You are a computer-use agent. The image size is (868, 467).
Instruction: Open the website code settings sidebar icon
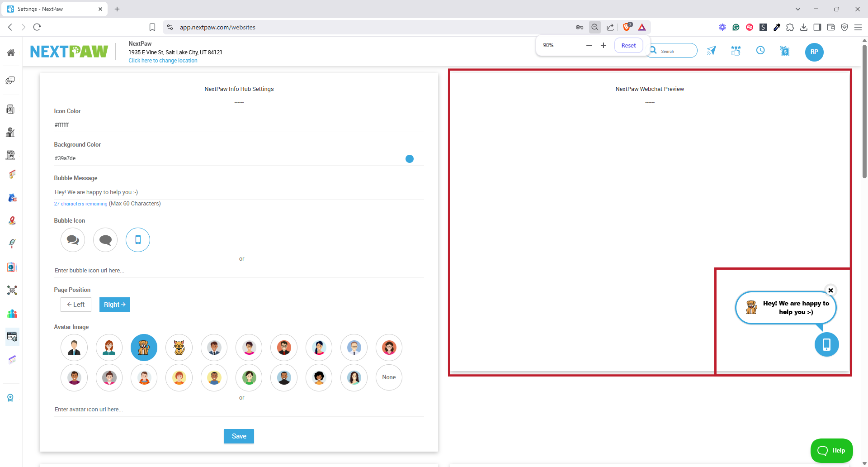pos(12,337)
